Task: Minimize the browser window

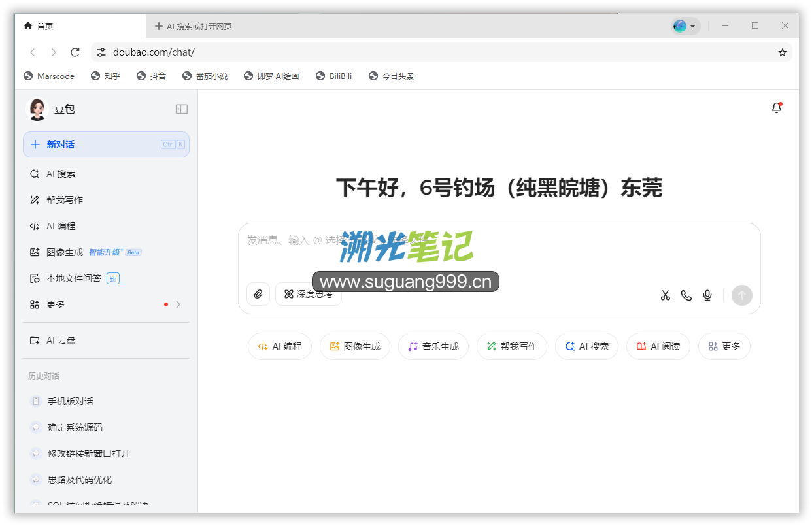Action: 725,25
